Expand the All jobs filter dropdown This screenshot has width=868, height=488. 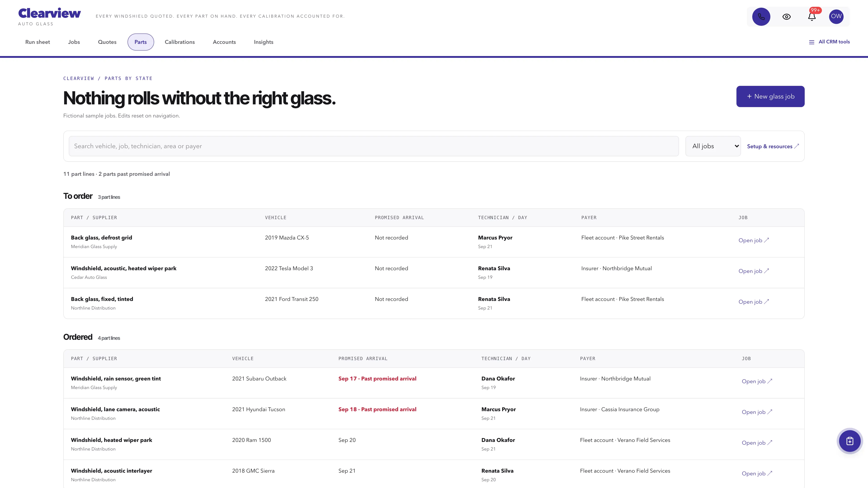click(x=713, y=146)
